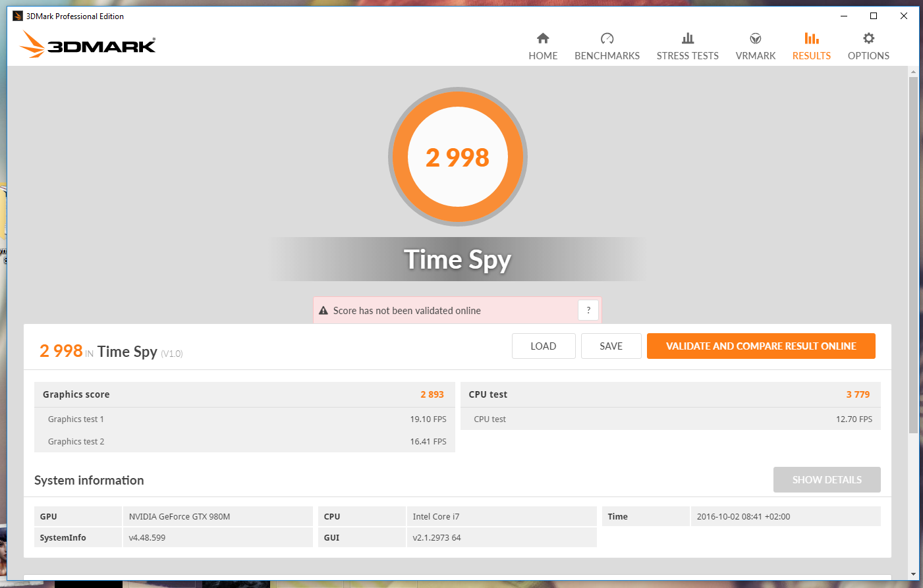Click the LOAD button
The height and width of the screenshot is (588, 923).
pyautogui.click(x=544, y=346)
